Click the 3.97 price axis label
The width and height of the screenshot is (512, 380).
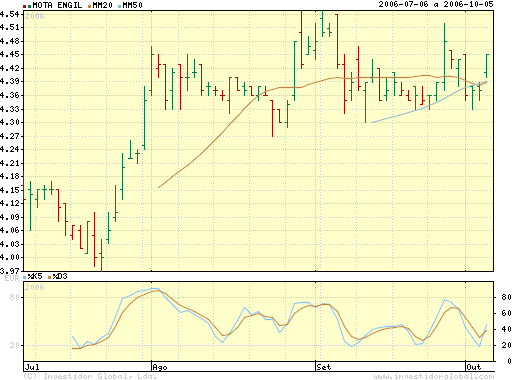pos(9,270)
